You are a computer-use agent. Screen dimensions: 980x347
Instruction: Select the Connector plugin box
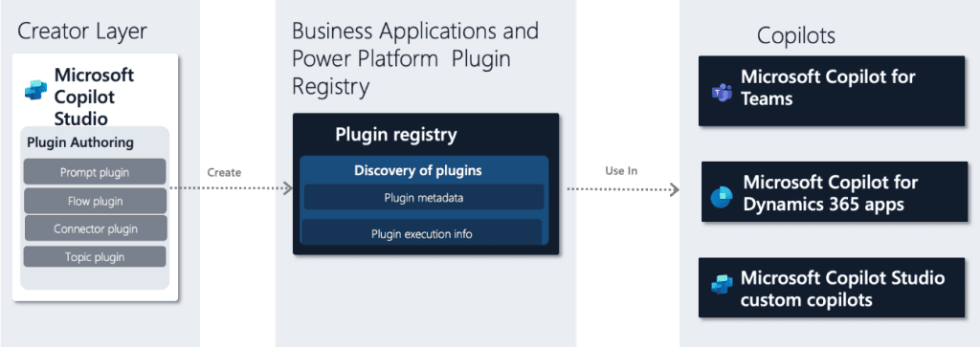click(95, 228)
